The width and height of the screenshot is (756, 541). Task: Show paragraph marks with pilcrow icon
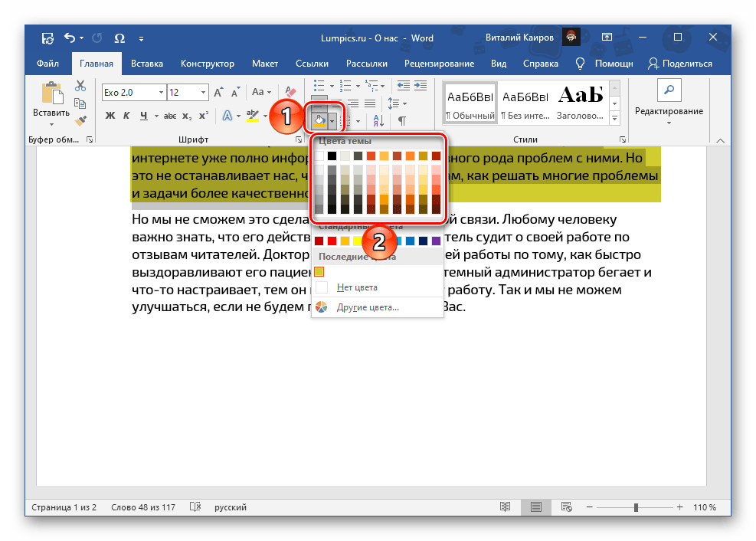pyautogui.click(x=401, y=120)
